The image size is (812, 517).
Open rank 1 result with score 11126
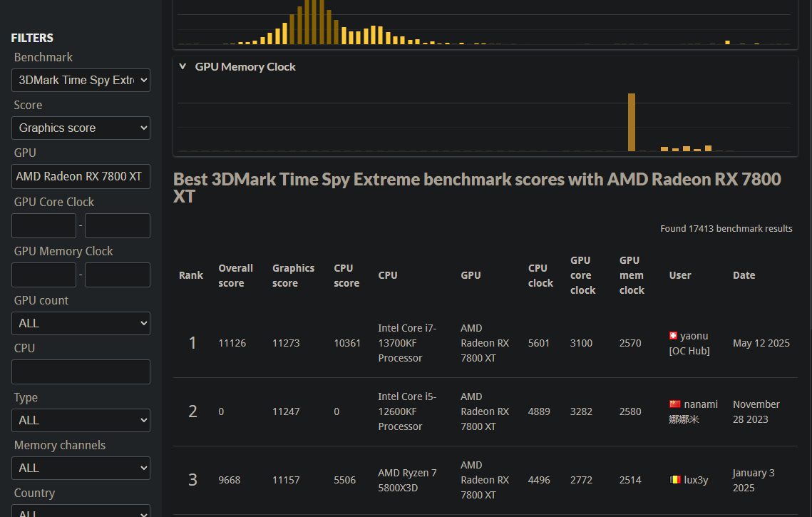point(232,343)
